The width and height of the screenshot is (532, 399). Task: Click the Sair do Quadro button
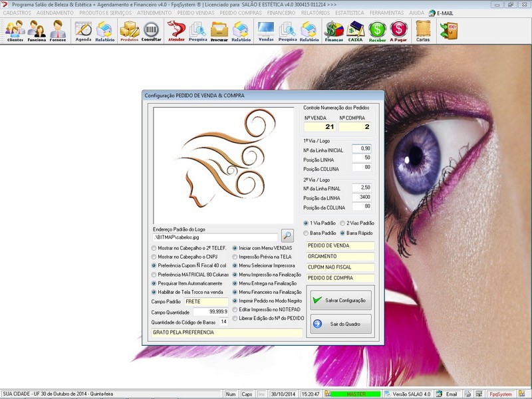(340, 324)
